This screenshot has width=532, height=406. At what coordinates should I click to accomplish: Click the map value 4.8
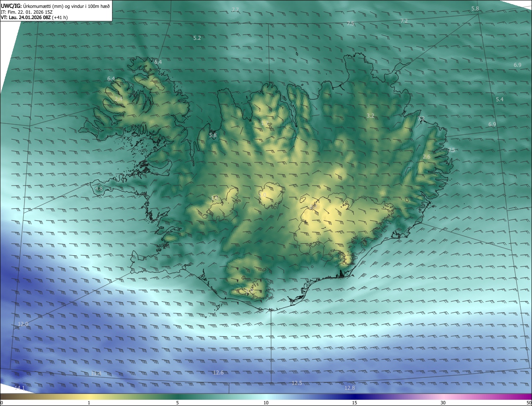(99, 188)
